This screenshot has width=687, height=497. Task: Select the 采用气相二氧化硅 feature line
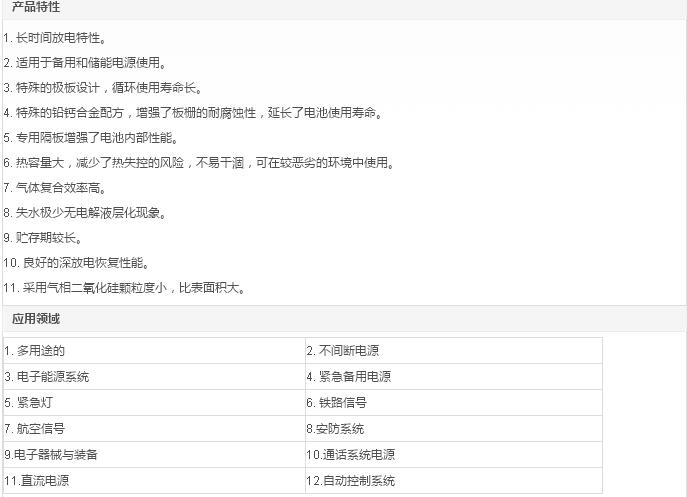(x=125, y=288)
